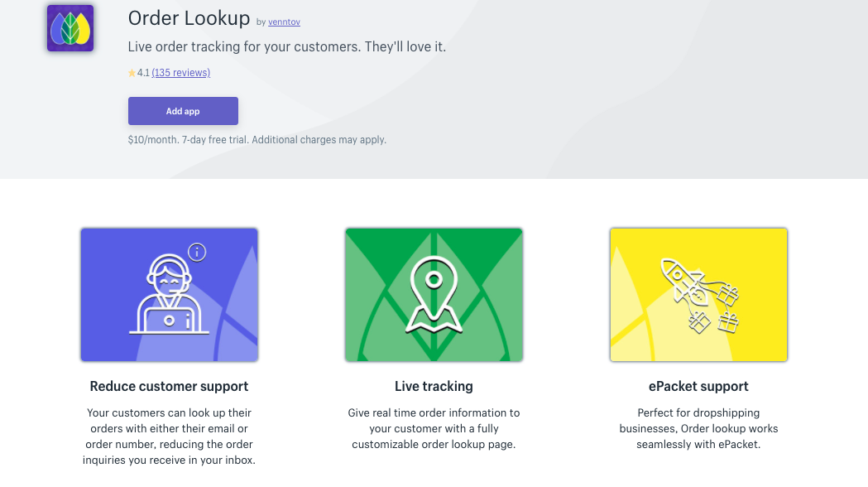Viewport: 868px width, 487px height.
Task: Open the venntov developer link
Action: pyautogui.click(x=284, y=22)
